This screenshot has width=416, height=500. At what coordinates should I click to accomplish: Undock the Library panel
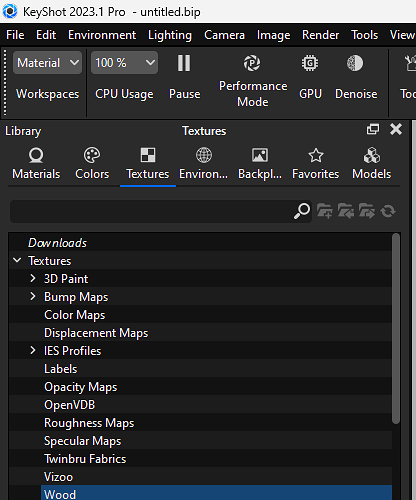click(x=373, y=129)
